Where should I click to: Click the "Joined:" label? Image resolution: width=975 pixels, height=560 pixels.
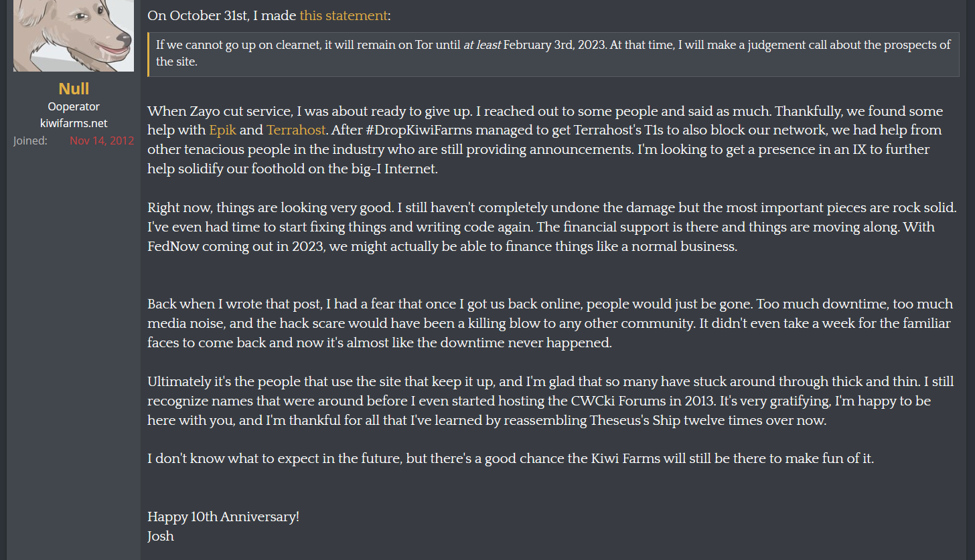click(30, 141)
